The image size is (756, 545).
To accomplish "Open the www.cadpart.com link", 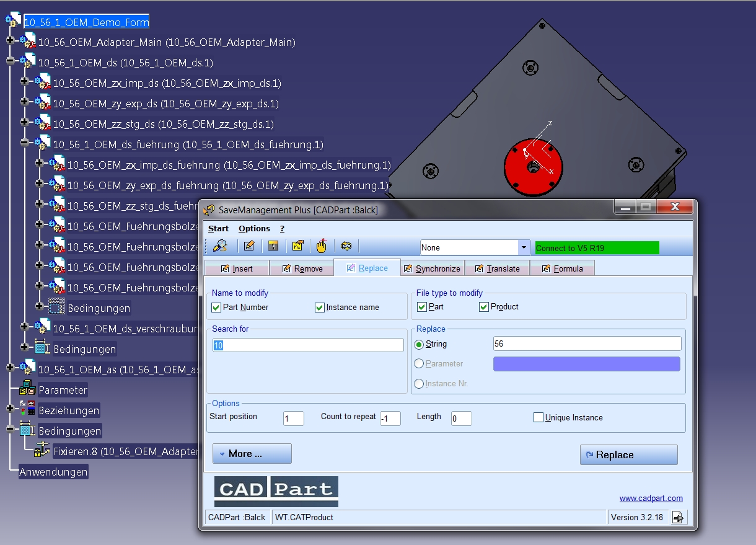I will tap(651, 498).
